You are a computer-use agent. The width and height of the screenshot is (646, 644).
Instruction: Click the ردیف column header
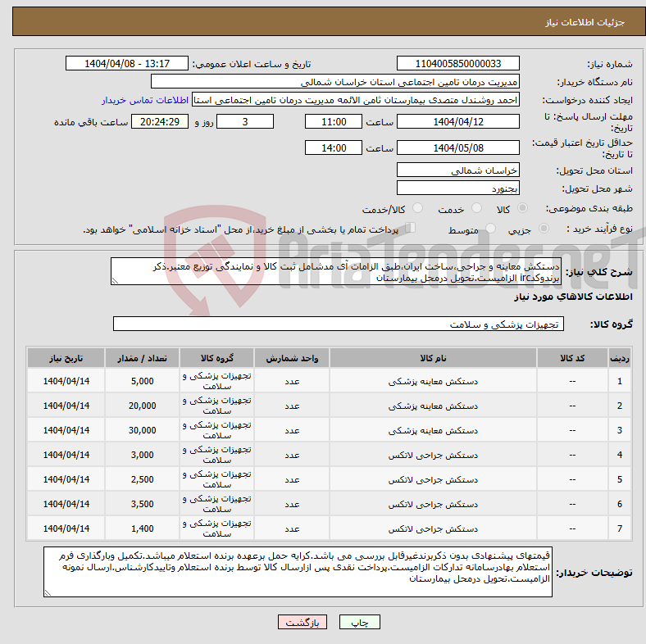tap(619, 358)
